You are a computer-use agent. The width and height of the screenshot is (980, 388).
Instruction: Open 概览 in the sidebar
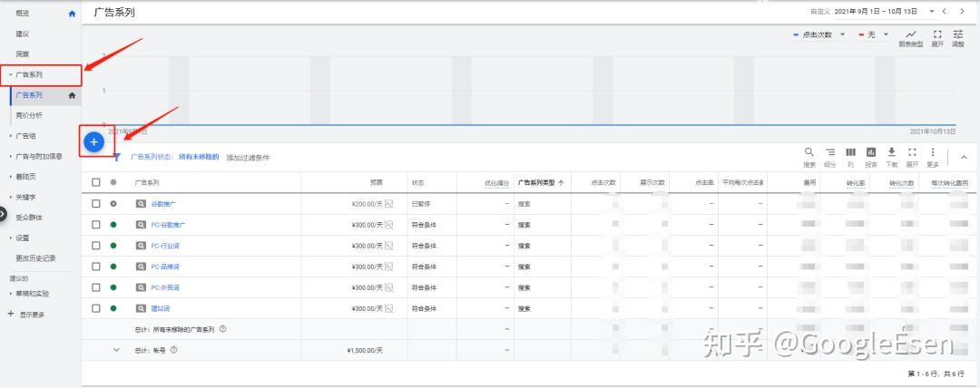click(x=23, y=13)
